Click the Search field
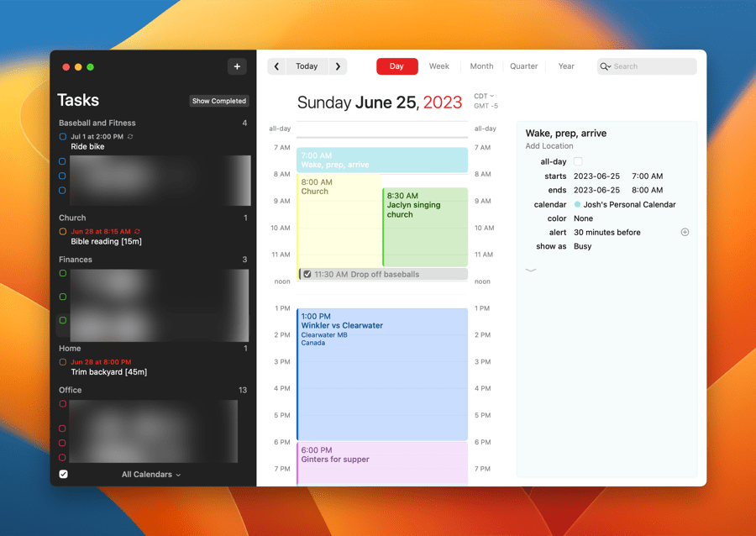The image size is (756, 536). (x=647, y=66)
